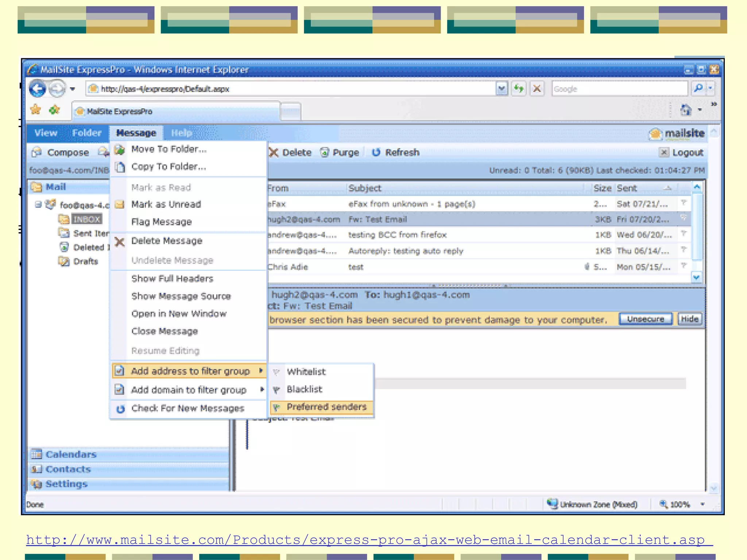Expand Add address to filter group submenu
This screenshot has width=747, height=560.
click(189, 371)
